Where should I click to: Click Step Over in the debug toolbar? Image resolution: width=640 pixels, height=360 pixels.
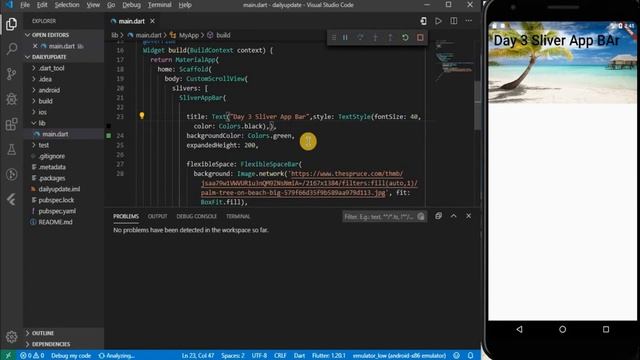coord(360,38)
